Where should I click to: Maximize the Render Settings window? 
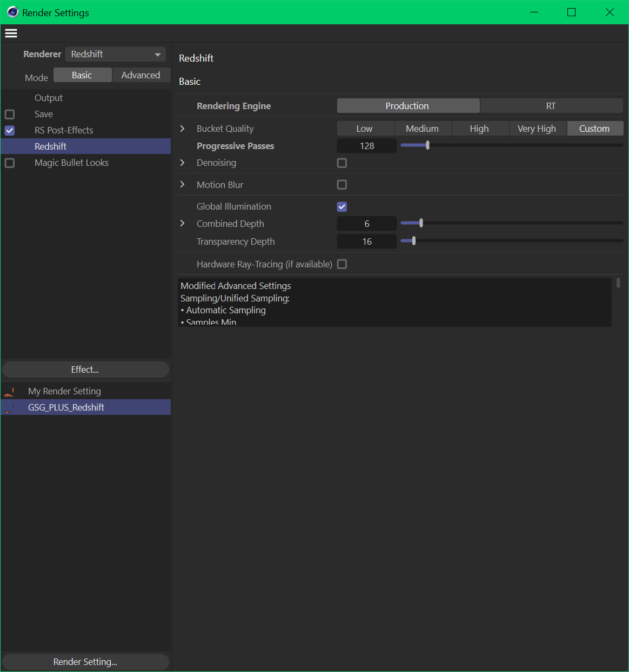(x=572, y=12)
